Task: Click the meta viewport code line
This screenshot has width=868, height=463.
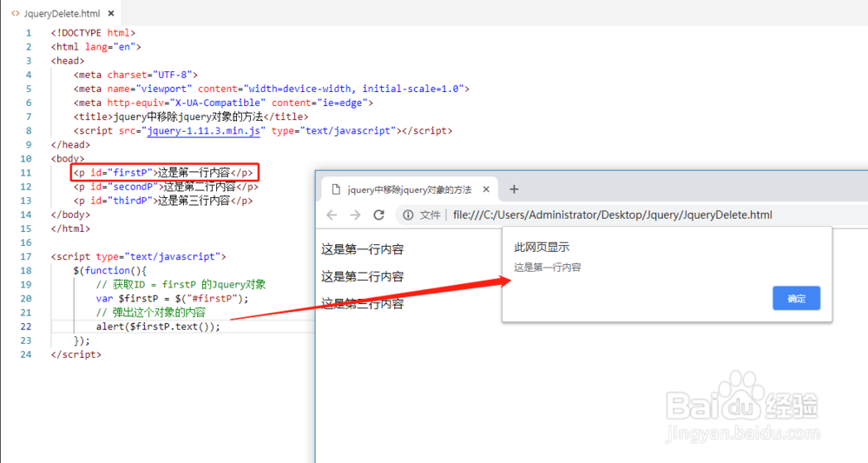Action: pyautogui.click(x=271, y=89)
